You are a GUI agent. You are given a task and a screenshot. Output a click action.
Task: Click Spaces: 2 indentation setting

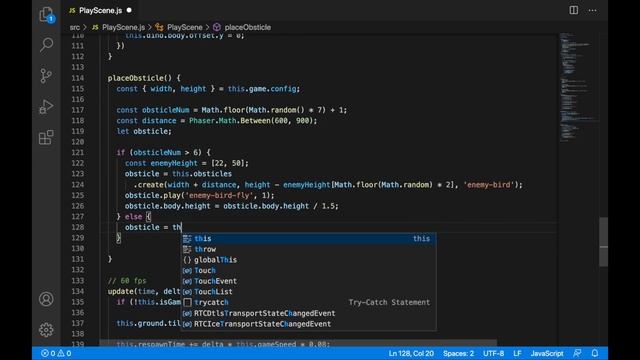(458, 353)
